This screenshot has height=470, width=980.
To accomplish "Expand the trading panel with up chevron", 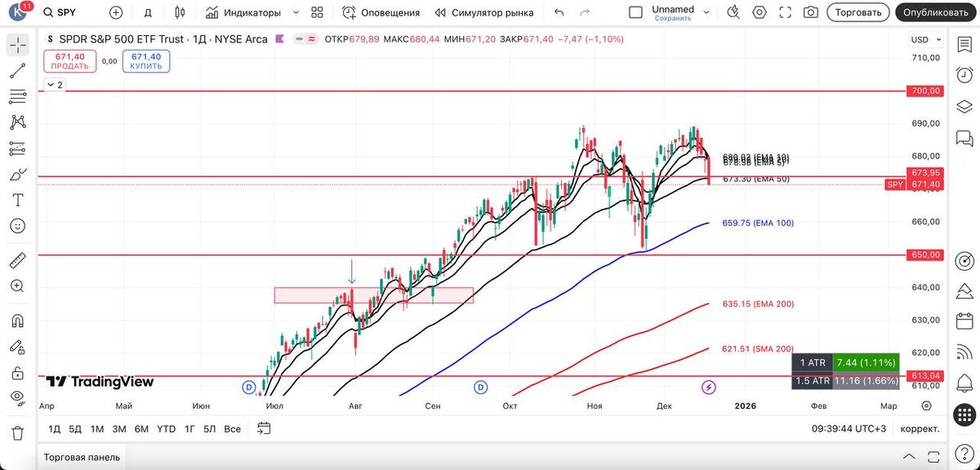I will [909, 456].
